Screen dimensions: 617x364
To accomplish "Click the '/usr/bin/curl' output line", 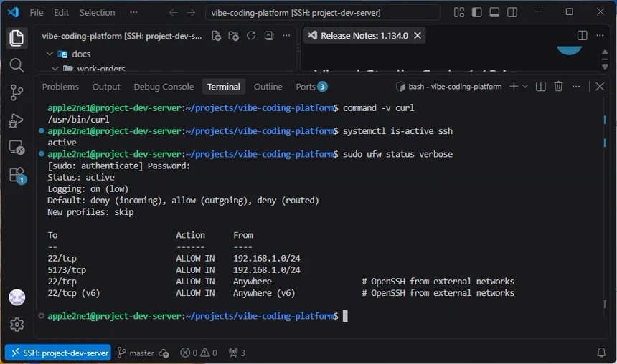I will (x=78, y=119).
